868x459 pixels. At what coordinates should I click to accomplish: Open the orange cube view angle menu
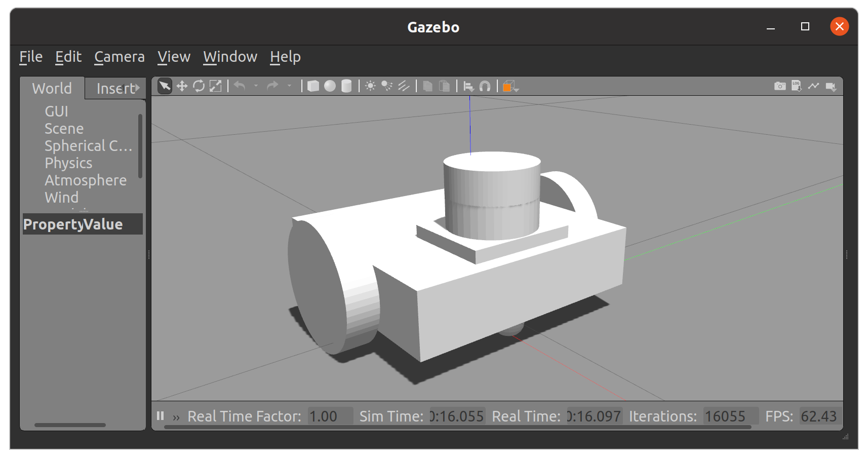tap(510, 86)
